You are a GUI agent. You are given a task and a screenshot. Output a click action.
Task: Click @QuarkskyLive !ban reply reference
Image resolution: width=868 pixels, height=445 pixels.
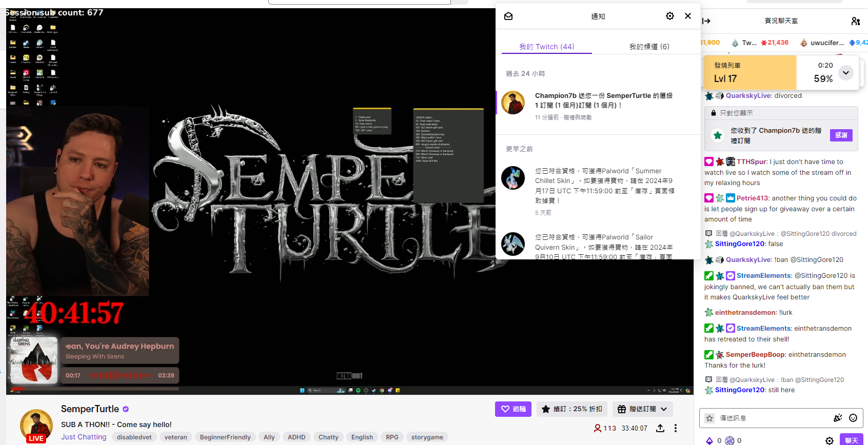(x=780, y=380)
